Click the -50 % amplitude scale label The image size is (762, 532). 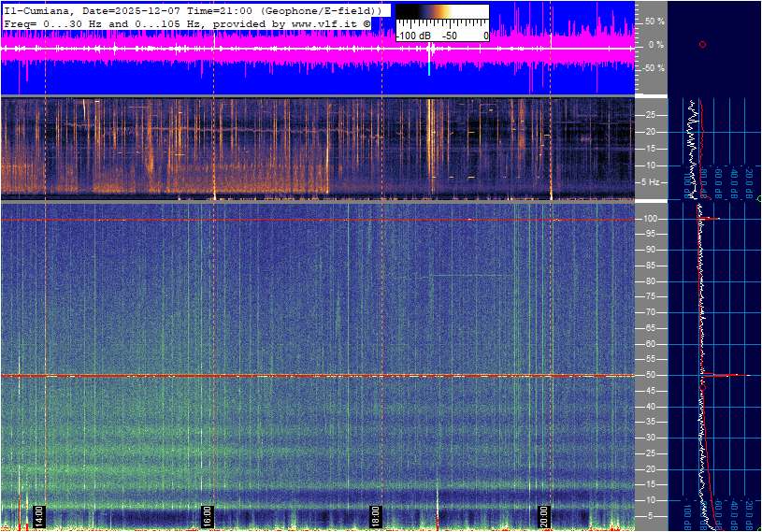click(x=654, y=68)
